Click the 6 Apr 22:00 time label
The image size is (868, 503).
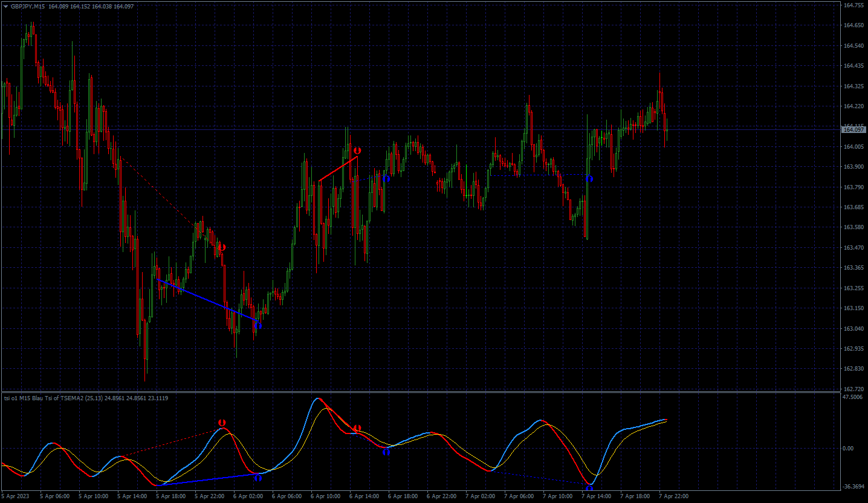coord(441,496)
